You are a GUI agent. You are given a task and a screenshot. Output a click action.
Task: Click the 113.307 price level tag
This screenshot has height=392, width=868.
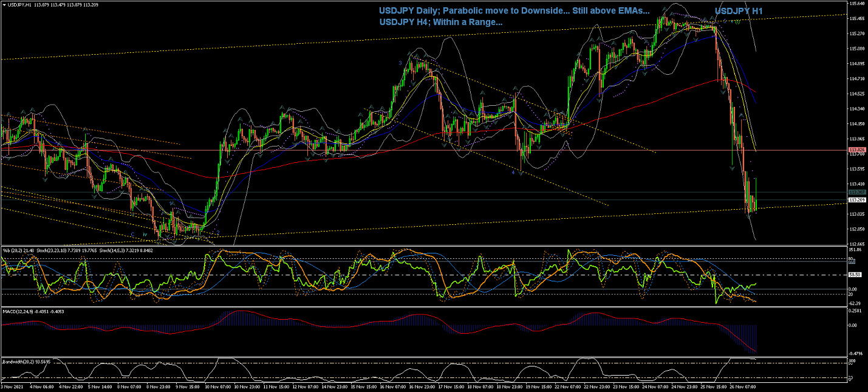point(856,192)
